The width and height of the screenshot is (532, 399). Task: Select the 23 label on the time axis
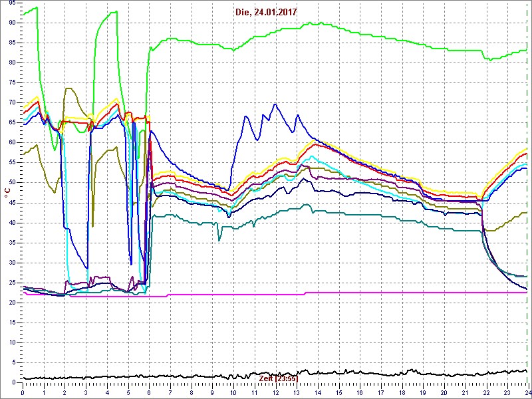pyautogui.click(x=507, y=392)
